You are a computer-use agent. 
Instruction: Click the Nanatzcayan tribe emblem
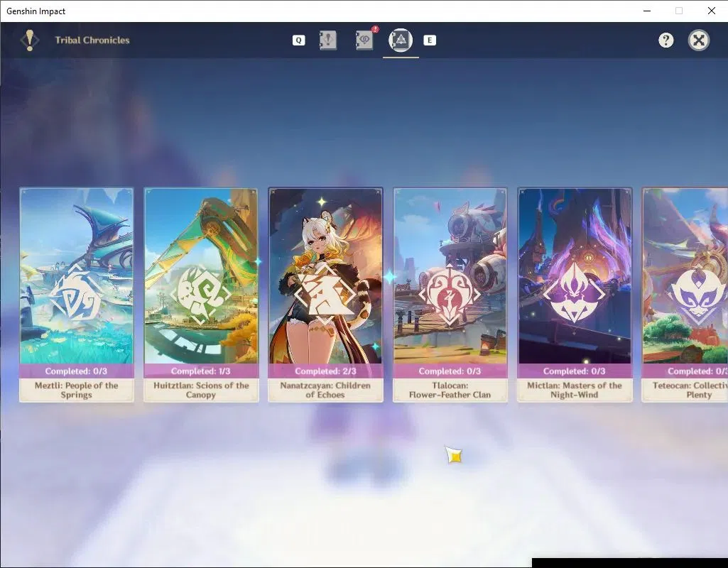pyautogui.click(x=325, y=294)
